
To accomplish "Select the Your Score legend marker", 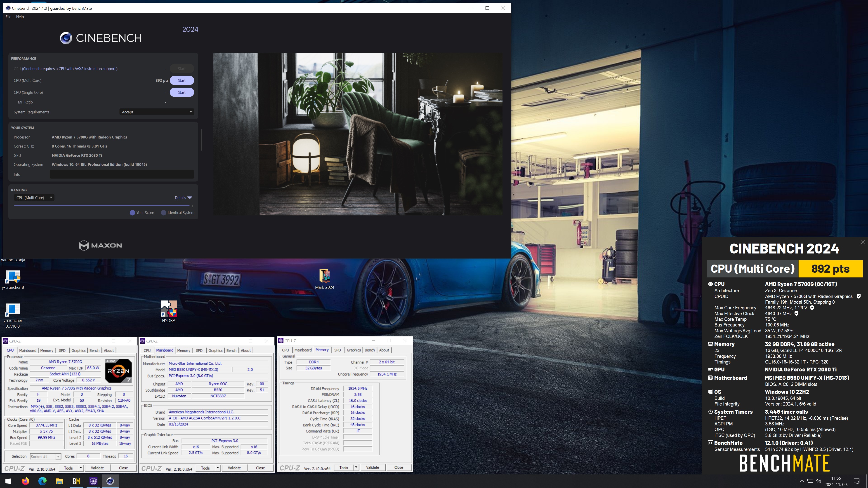I will (x=132, y=213).
